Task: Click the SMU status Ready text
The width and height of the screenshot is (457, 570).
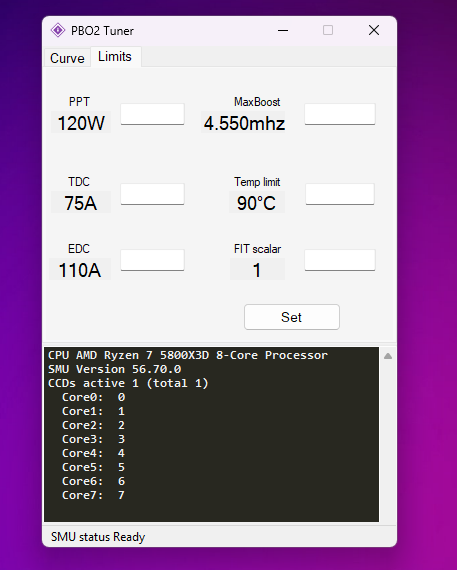Action: tap(98, 537)
